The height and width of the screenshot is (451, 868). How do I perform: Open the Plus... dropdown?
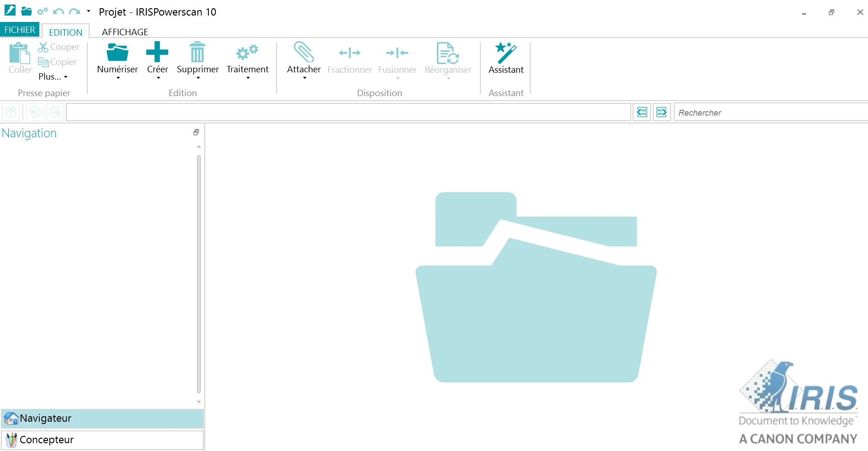(53, 76)
